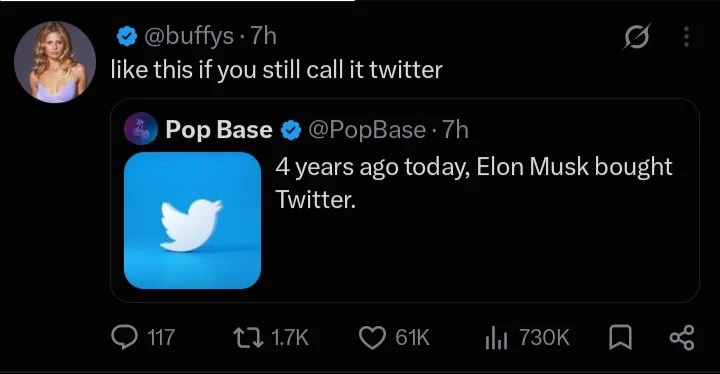Click the repost arrows icon

(x=248, y=337)
